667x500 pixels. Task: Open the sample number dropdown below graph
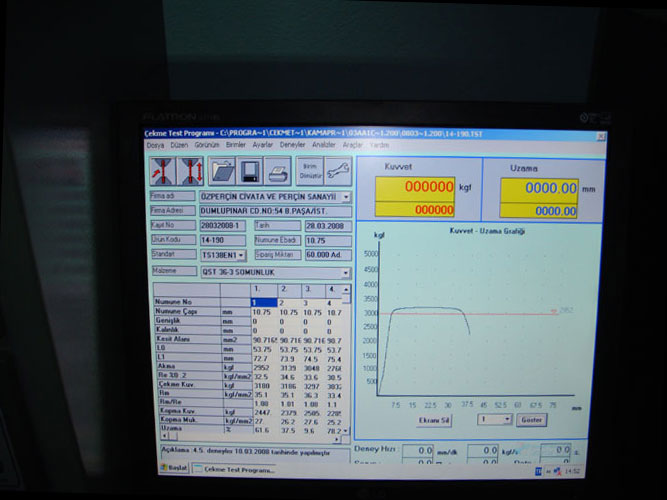507,420
